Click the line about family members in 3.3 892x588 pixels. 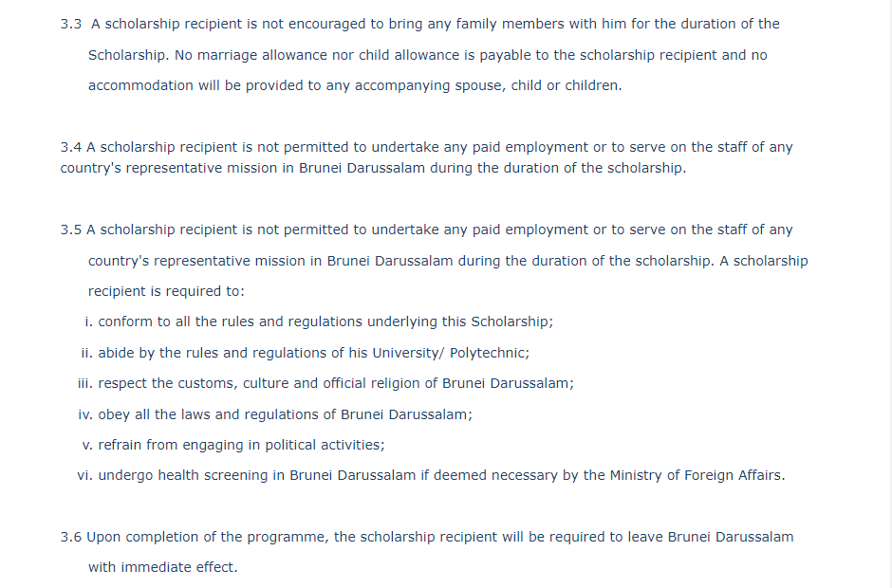[435, 24]
